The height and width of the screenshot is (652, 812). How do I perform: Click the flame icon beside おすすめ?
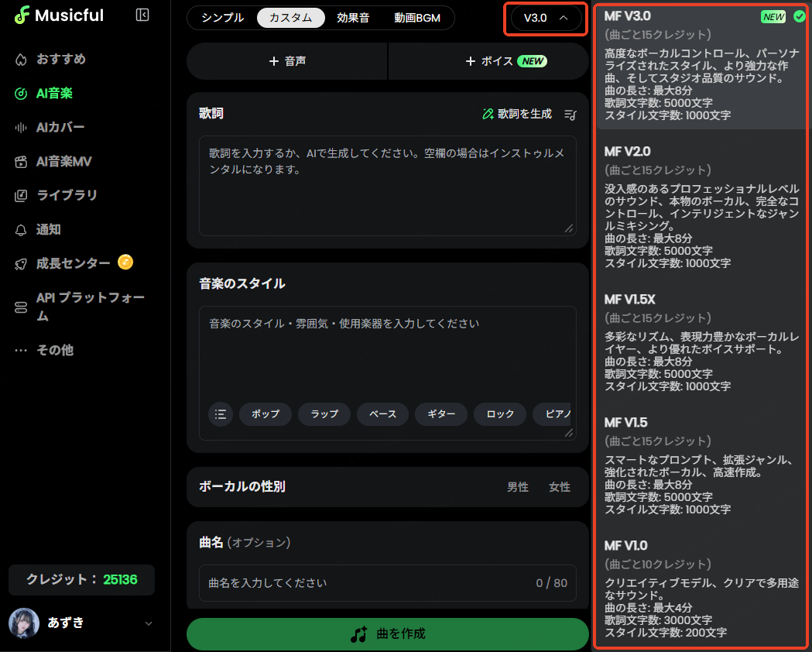point(21,60)
